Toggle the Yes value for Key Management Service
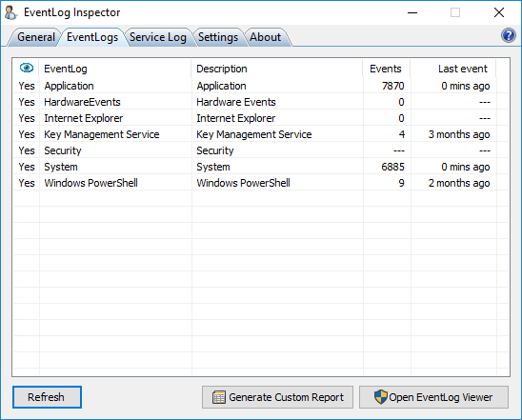 27,134
